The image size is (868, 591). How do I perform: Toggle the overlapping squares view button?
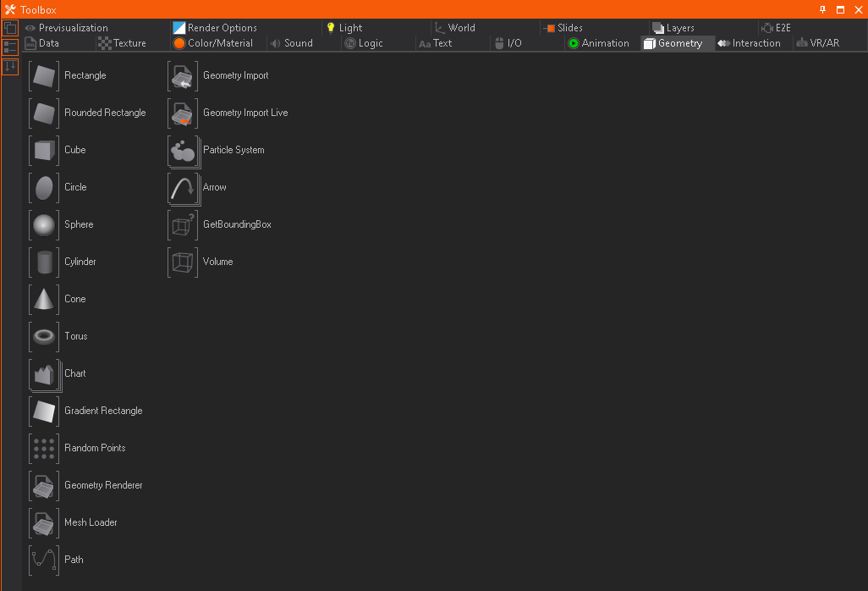click(x=10, y=28)
